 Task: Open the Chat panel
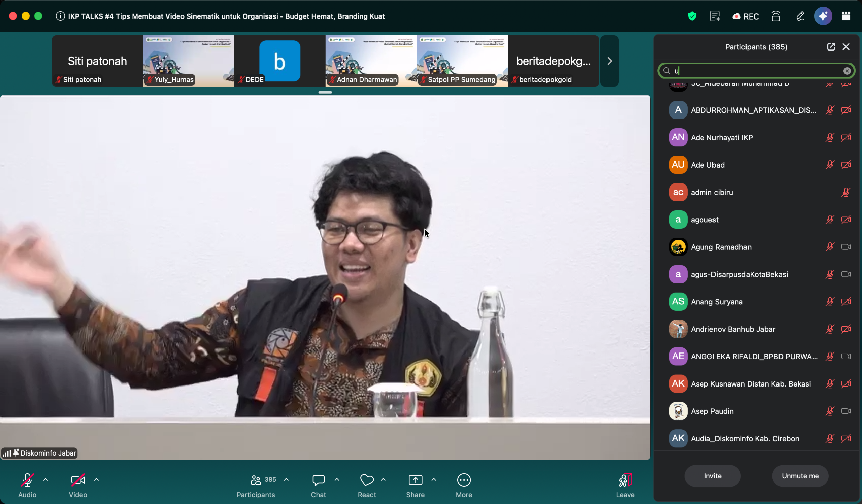point(318,480)
